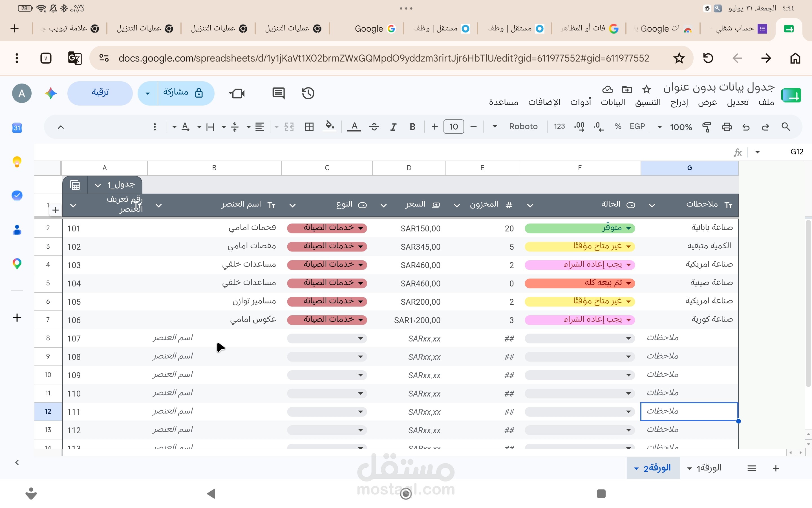Open a new browser tab with plus
Viewport: 812px width, 508px height.
[14, 29]
